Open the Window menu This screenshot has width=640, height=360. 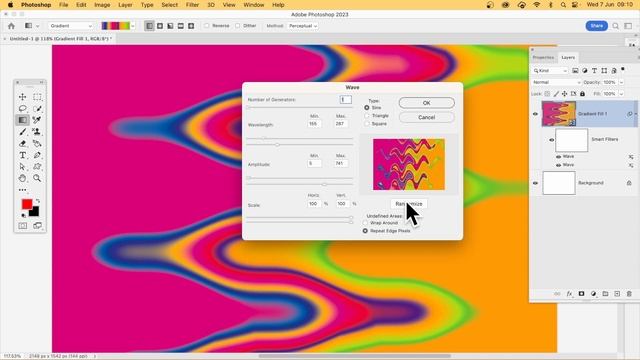[x=253, y=5]
